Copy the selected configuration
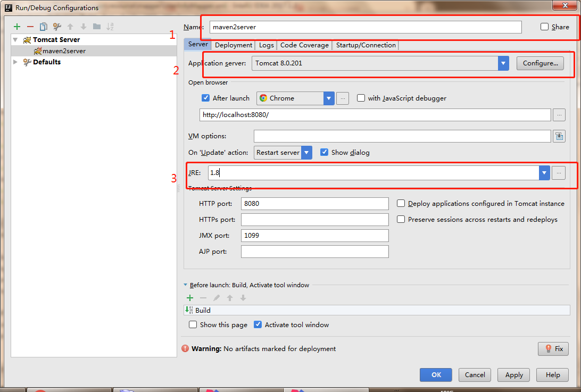 coord(43,27)
